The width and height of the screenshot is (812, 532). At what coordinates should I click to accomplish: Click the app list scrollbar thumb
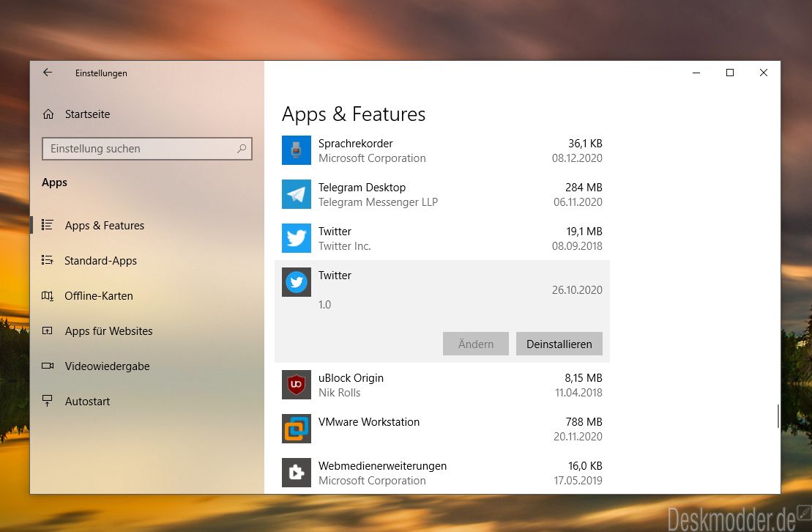778,416
